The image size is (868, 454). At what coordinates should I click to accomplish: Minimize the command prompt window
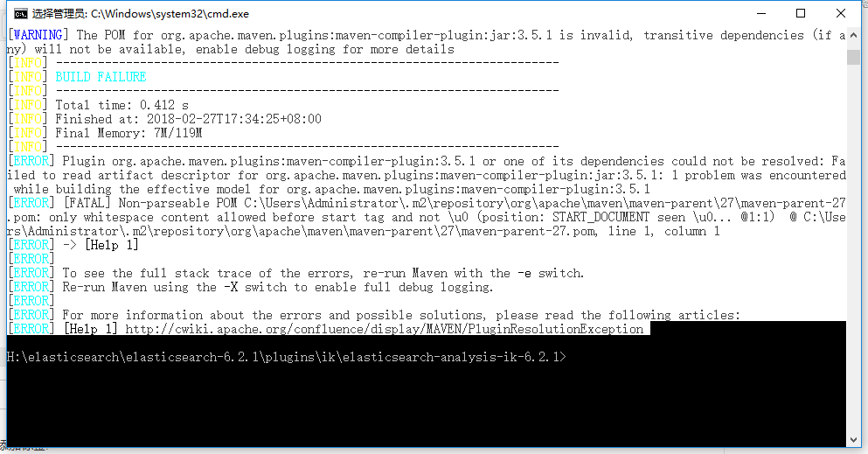click(761, 13)
